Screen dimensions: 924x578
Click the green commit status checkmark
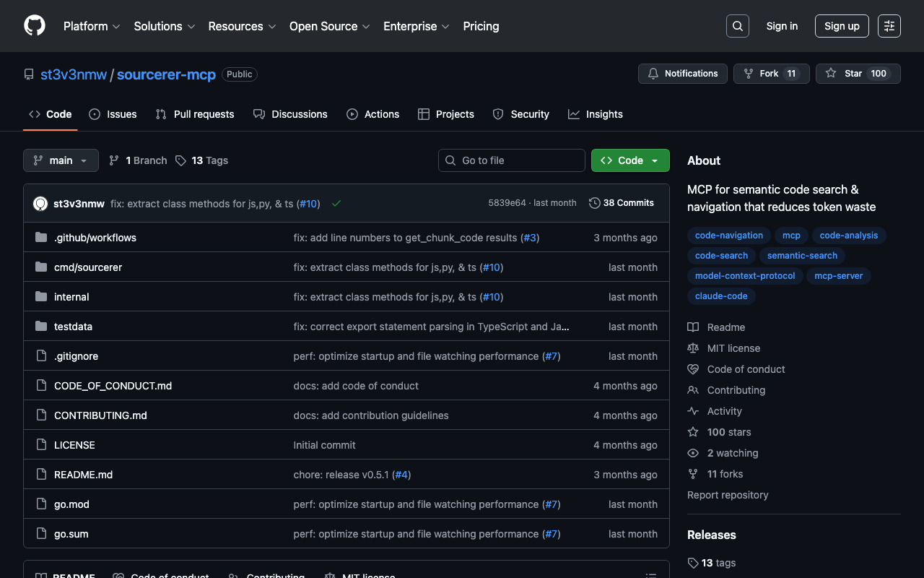pos(336,204)
